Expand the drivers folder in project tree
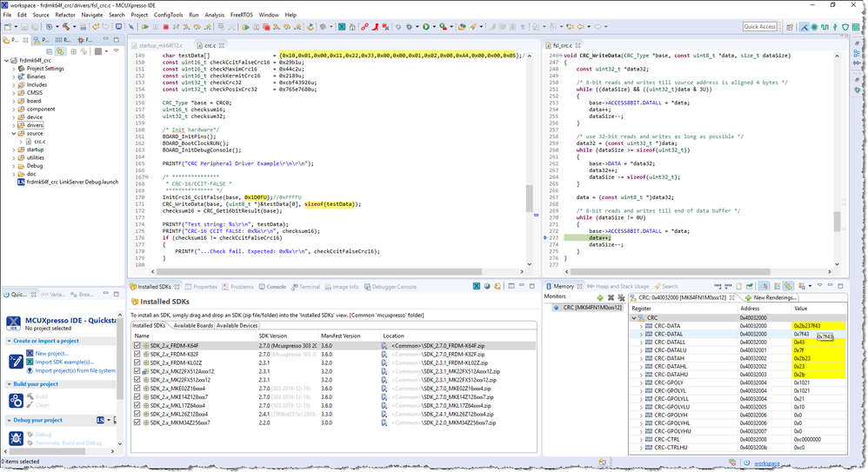Screen dimensions: 868x472 (12, 125)
